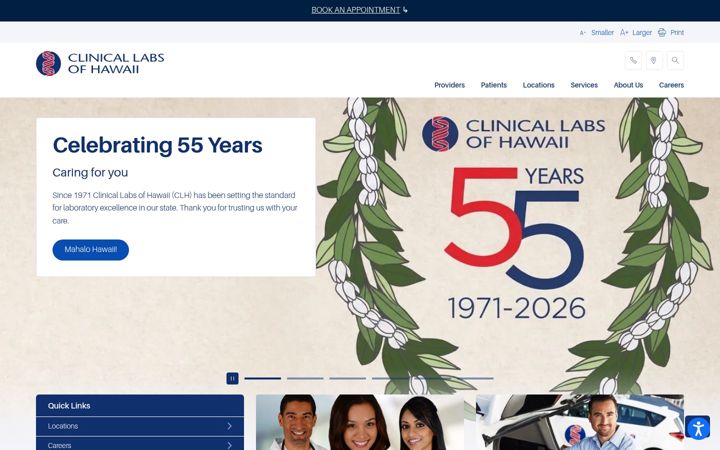Click the three smiling people photo

[360, 422]
